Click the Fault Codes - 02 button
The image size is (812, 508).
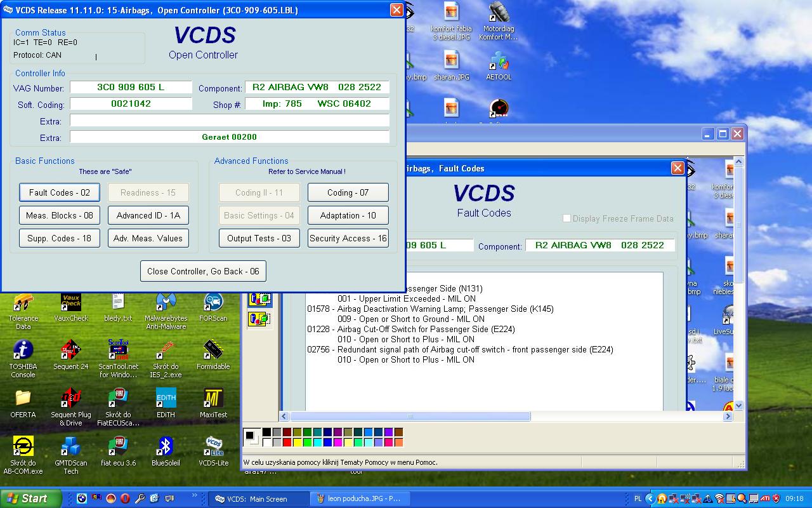60,192
